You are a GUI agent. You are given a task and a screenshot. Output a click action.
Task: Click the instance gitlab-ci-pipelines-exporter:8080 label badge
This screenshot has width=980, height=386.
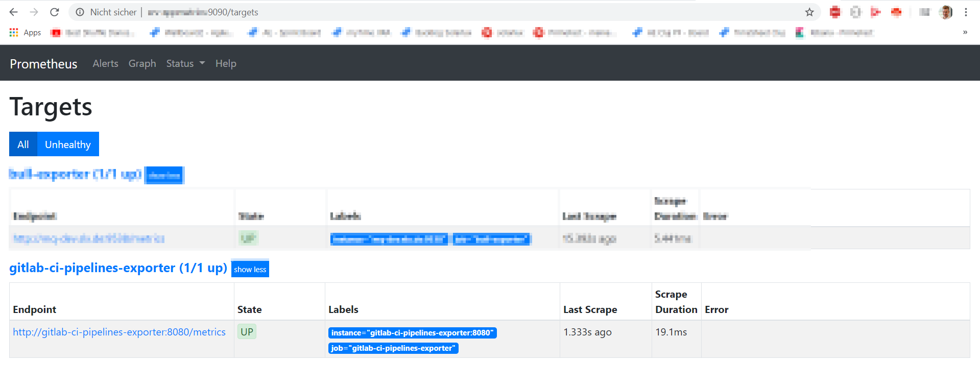[413, 333]
